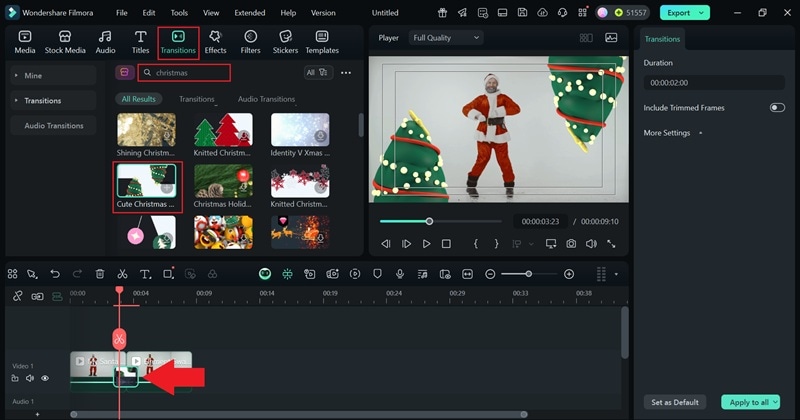Stop the preview playback
Screen dimensions: 800x420
(446, 244)
